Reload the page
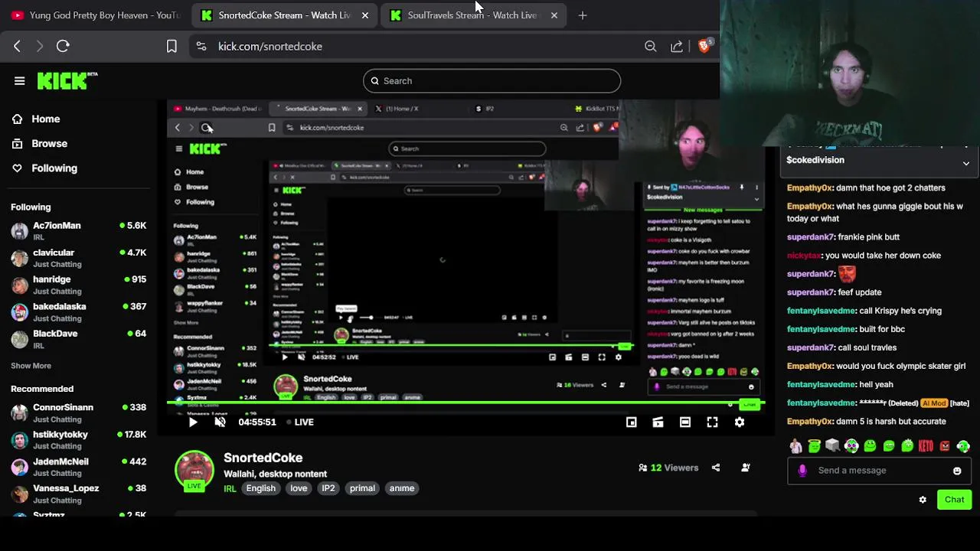This screenshot has width=980, height=551. click(x=63, y=46)
